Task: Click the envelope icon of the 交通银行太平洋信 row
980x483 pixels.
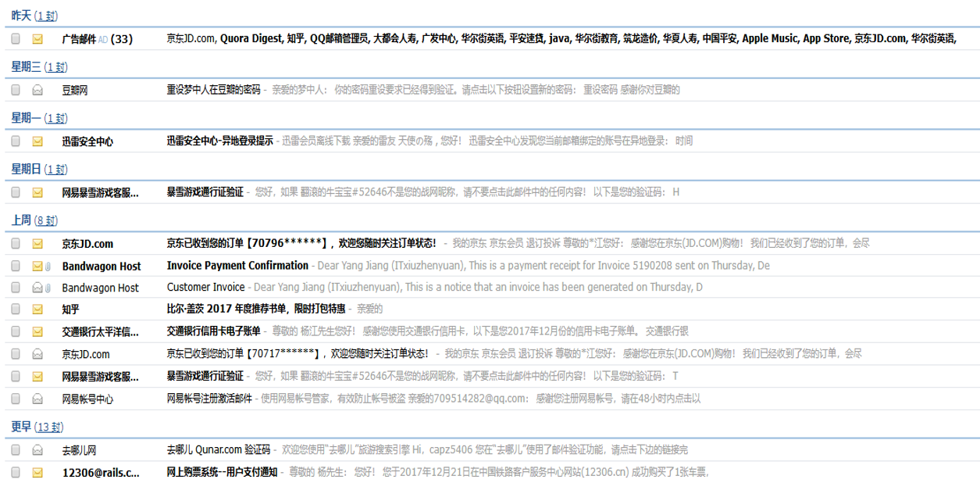Action: coord(37,332)
